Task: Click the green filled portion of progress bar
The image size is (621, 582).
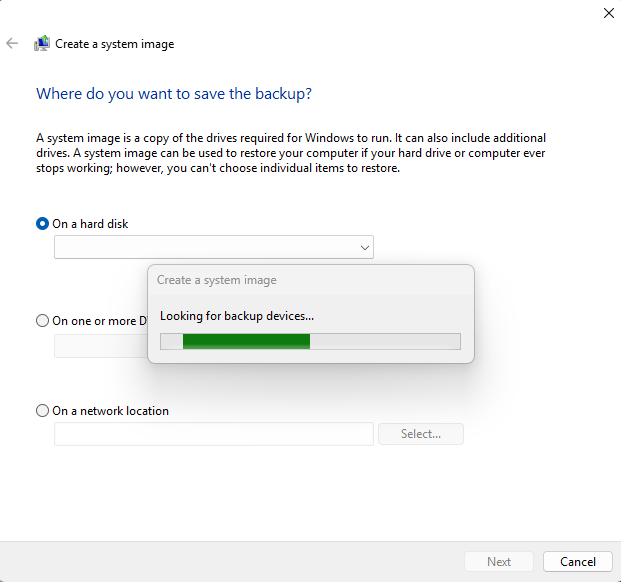Action: (x=246, y=342)
